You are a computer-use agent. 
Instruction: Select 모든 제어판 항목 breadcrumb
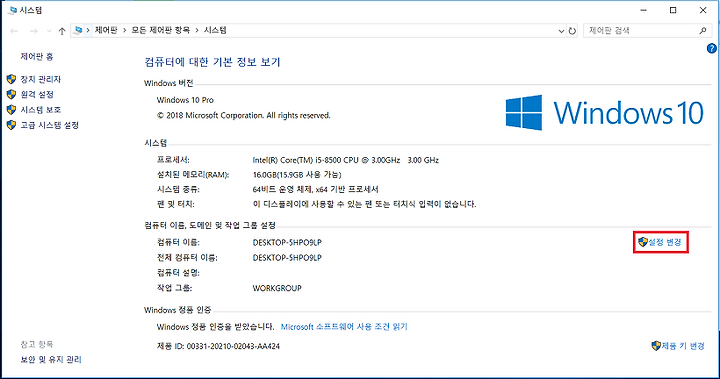click(161, 30)
